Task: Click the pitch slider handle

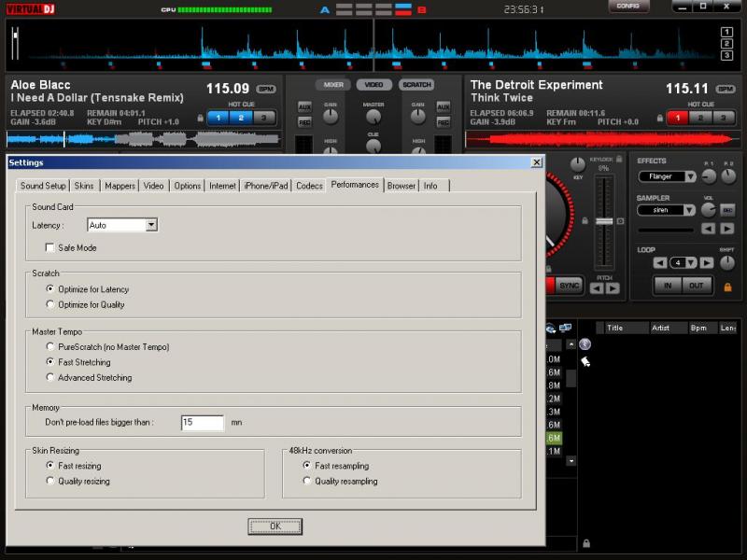Action: (x=604, y=221)
